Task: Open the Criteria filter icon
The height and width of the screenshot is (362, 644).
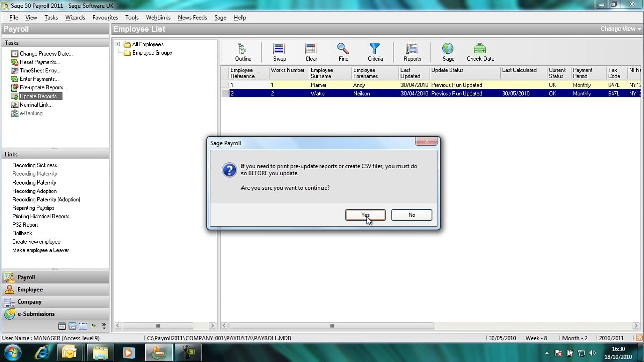Action: 375,52
